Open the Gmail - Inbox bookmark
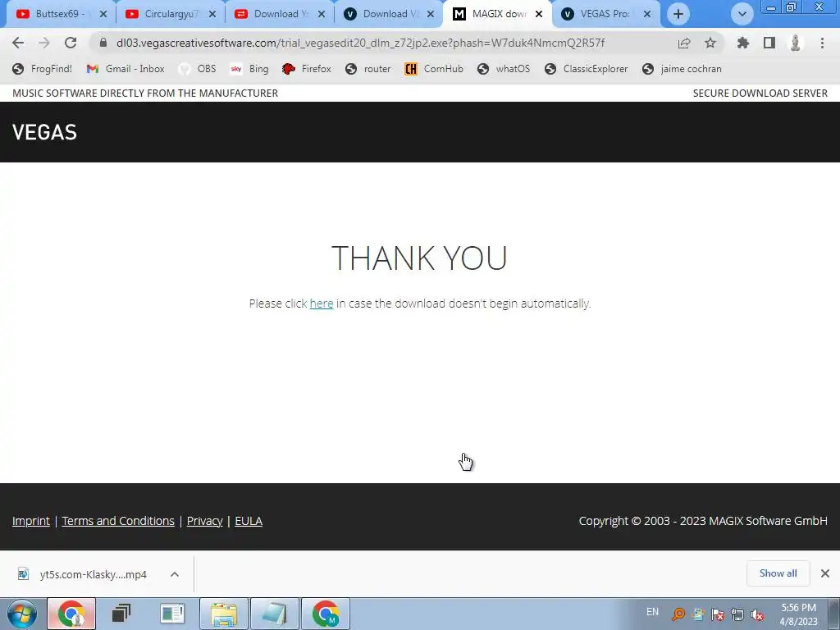 pos(126,69)
